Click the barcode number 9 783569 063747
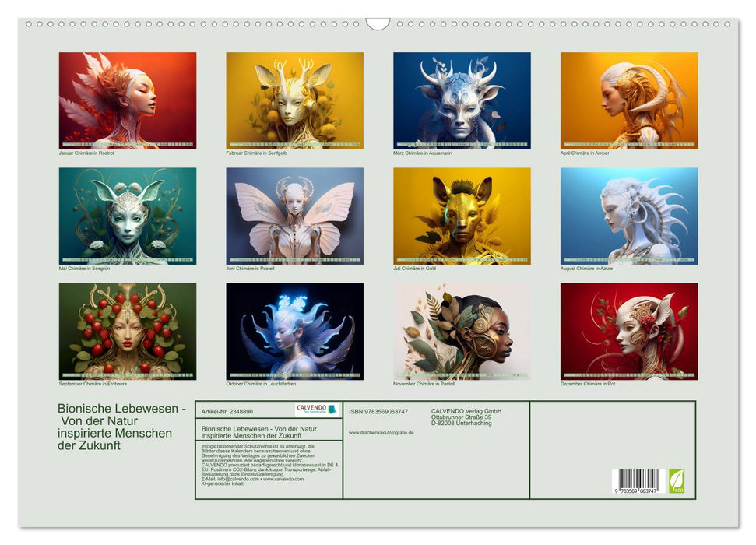Viewport: 756px width, 545px height. coord(635,490)
